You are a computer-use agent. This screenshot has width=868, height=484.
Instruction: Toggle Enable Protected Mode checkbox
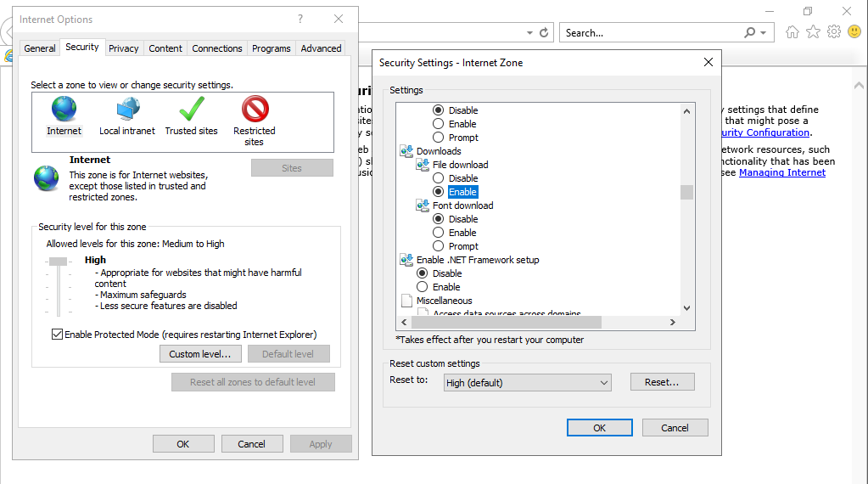(x=58, y=335)
